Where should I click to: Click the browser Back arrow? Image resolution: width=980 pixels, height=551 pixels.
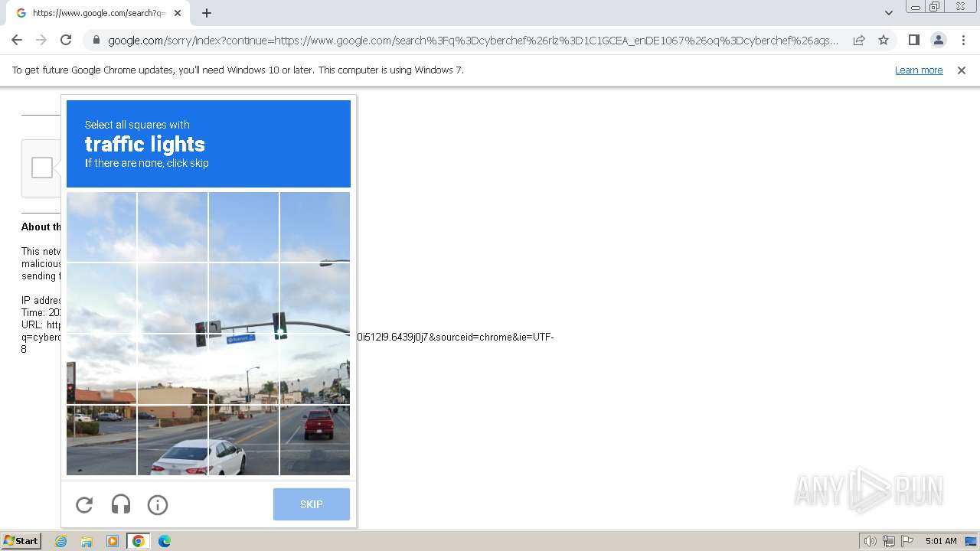pyautogui.click(x=17, y=40)
